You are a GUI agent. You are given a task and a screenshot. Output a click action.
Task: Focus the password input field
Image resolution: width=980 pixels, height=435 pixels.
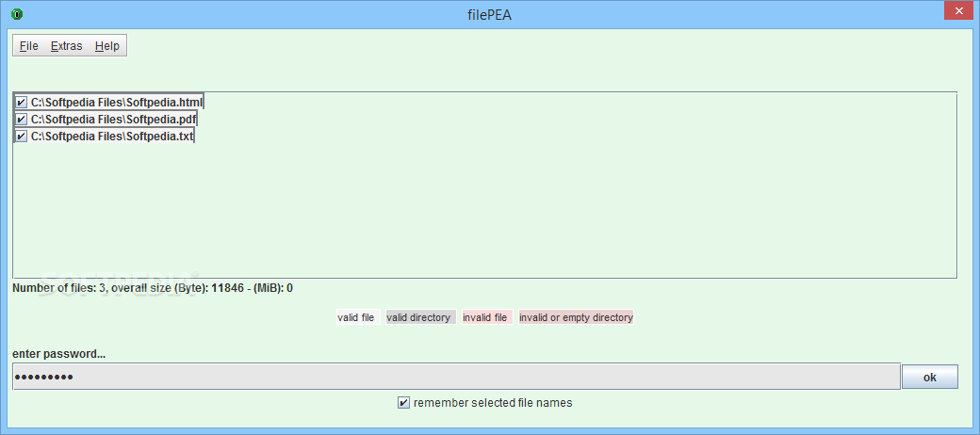pyautogui.click(x=456, y=377)
